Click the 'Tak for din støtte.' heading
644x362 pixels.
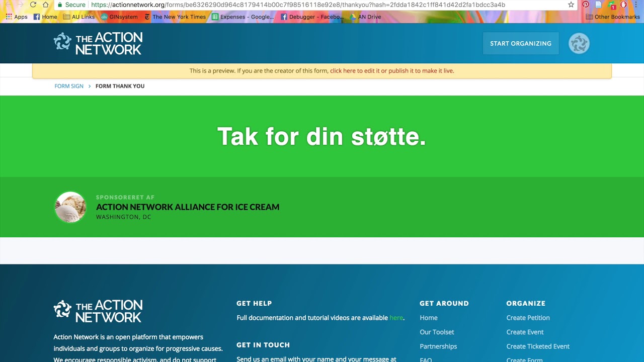pyautogui.click(x=322, y=136)
